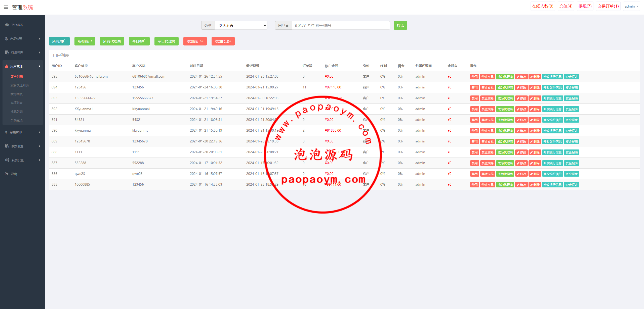Click 成为代理商 for user 893
The width and height of the screenshot is (644, 309).
click(x=505, y=98)
